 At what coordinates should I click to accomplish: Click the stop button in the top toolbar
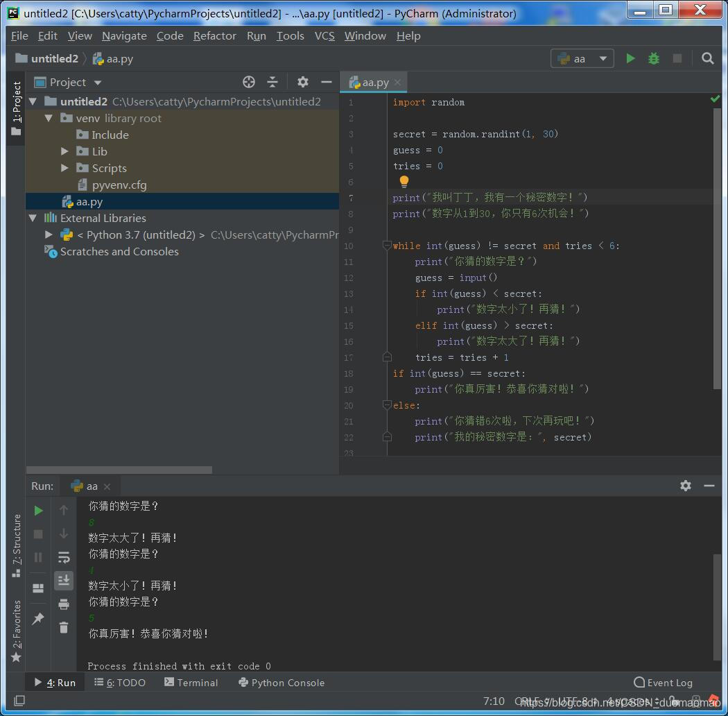coord(677,58)
